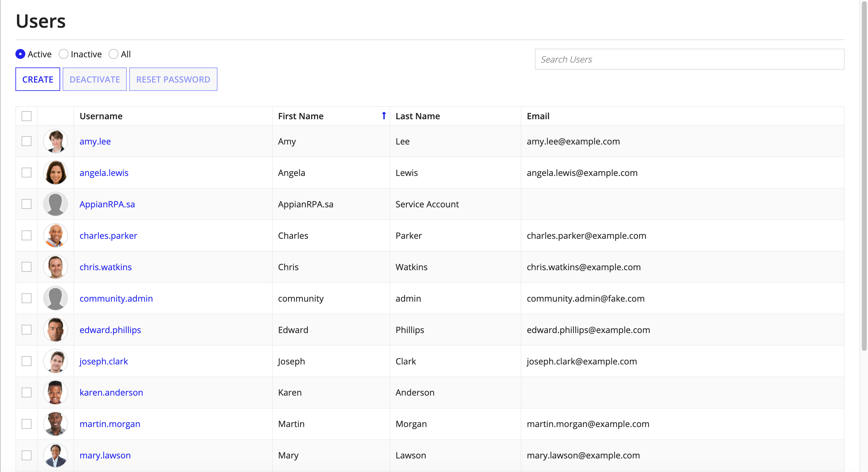Select the Inactive radio button

(64, 54)
